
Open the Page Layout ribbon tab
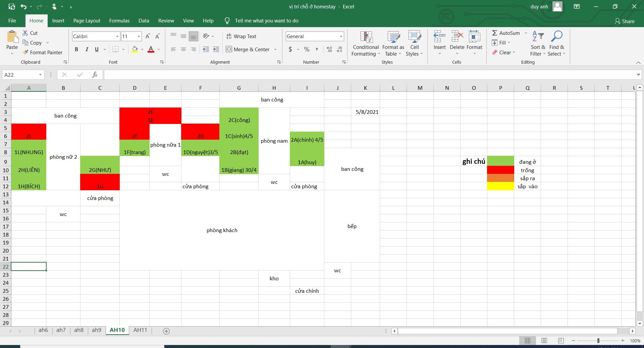click(x=87, y=21)
